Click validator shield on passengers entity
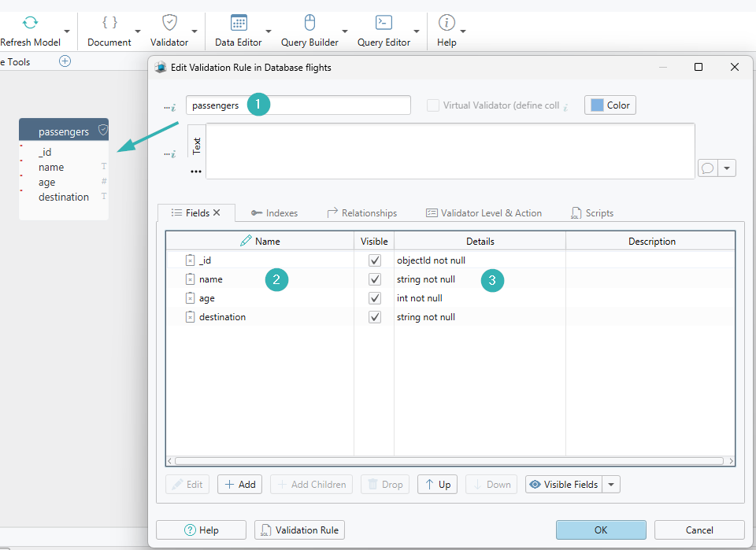The width and height of the screenshot is (756, 550). 102,130
